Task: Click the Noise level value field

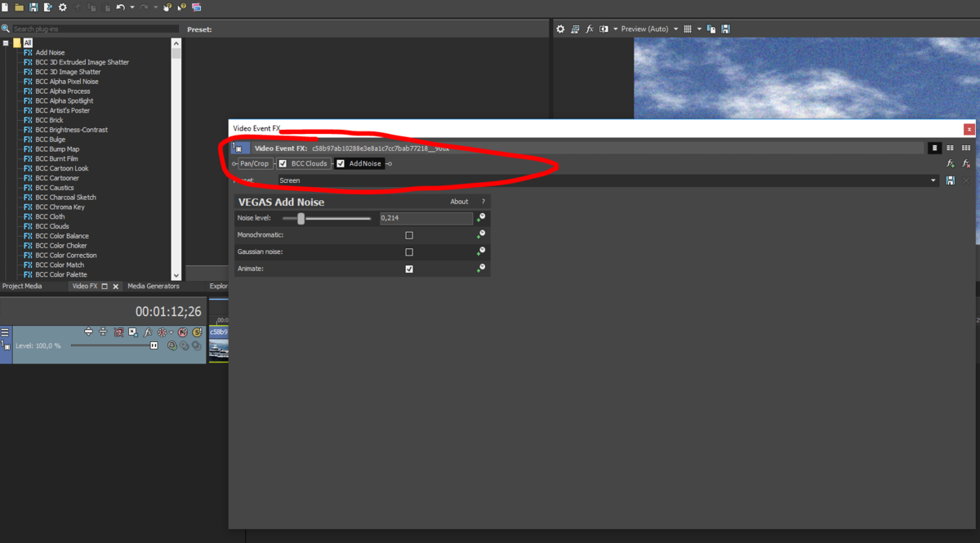Action: 425,218
